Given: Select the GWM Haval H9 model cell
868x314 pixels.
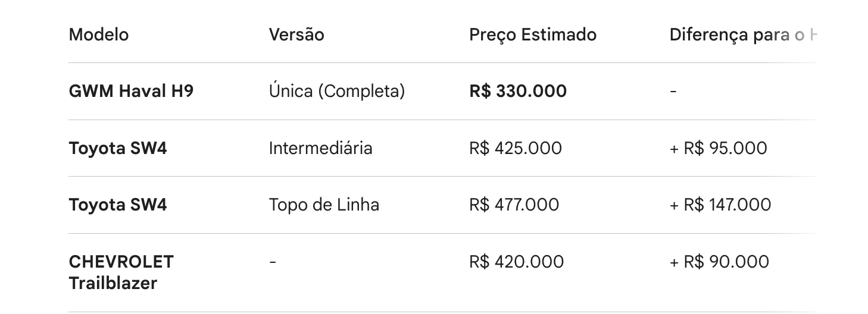Looking at the screenshot, I should 131,91.
